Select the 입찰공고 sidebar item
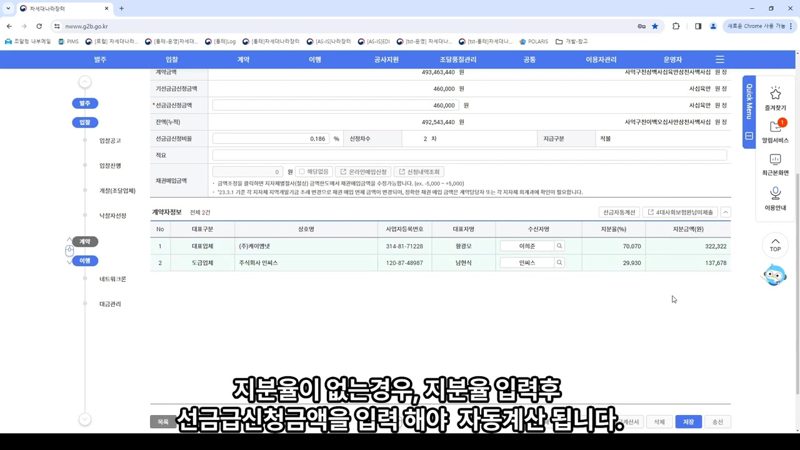 pos(110,140)
